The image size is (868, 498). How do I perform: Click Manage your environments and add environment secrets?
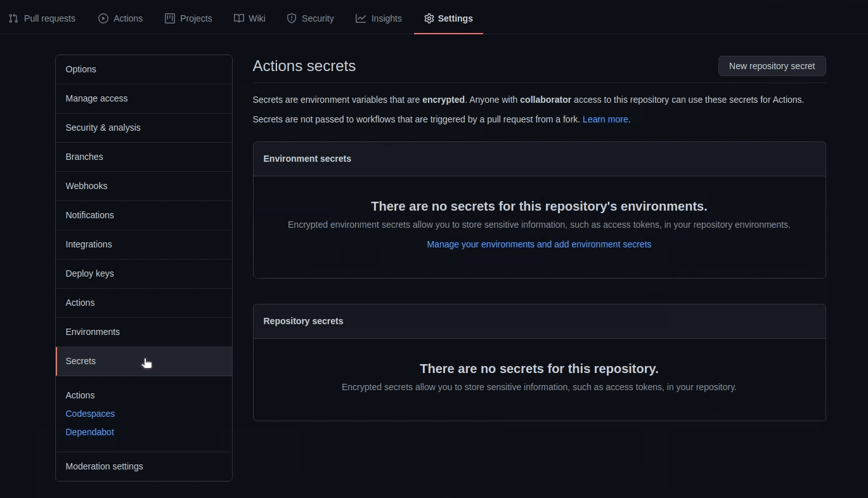pos(538,244)
